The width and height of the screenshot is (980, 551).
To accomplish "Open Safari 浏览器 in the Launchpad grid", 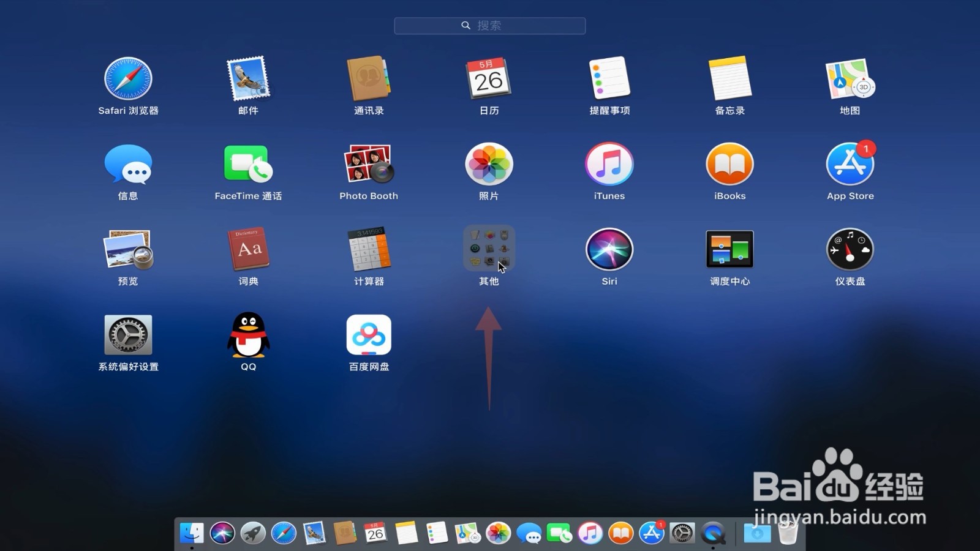I will 128,79.
